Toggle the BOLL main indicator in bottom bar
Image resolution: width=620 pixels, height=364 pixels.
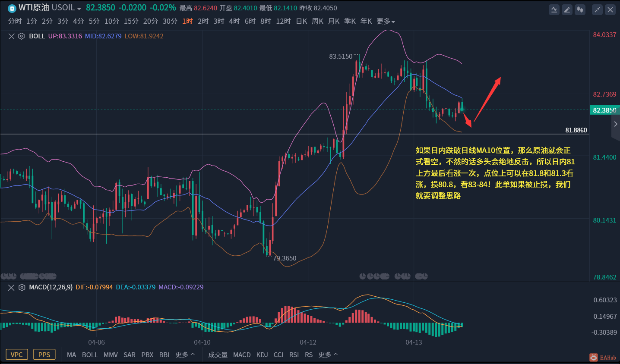tap(90, 355)
